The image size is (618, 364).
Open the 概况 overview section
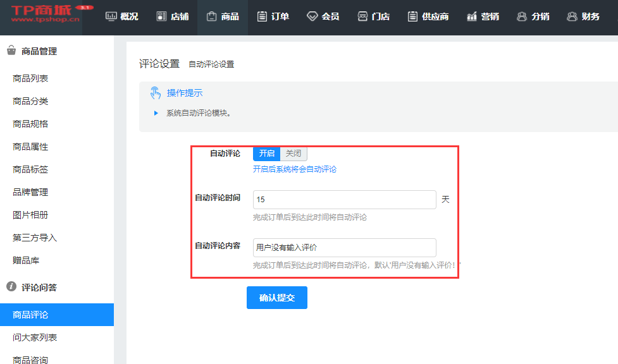[121, 17]
